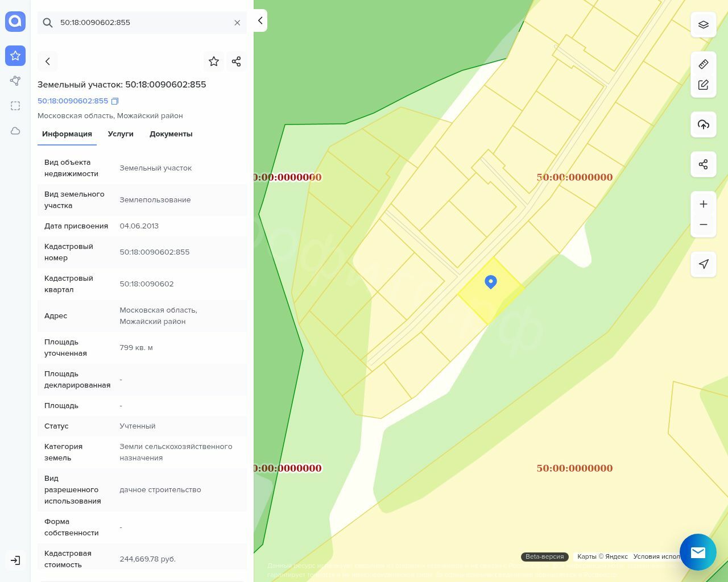Click the cloud upload button on map

(x=704, y=124)
